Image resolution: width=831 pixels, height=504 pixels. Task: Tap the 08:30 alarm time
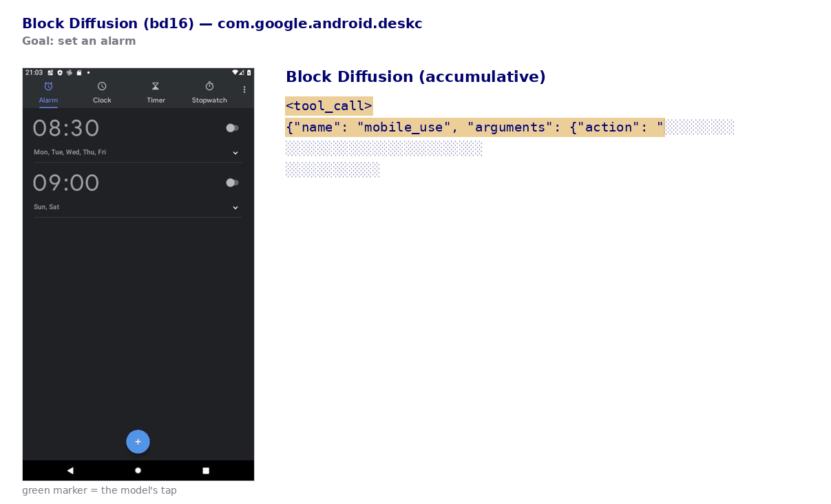[66, 128]
